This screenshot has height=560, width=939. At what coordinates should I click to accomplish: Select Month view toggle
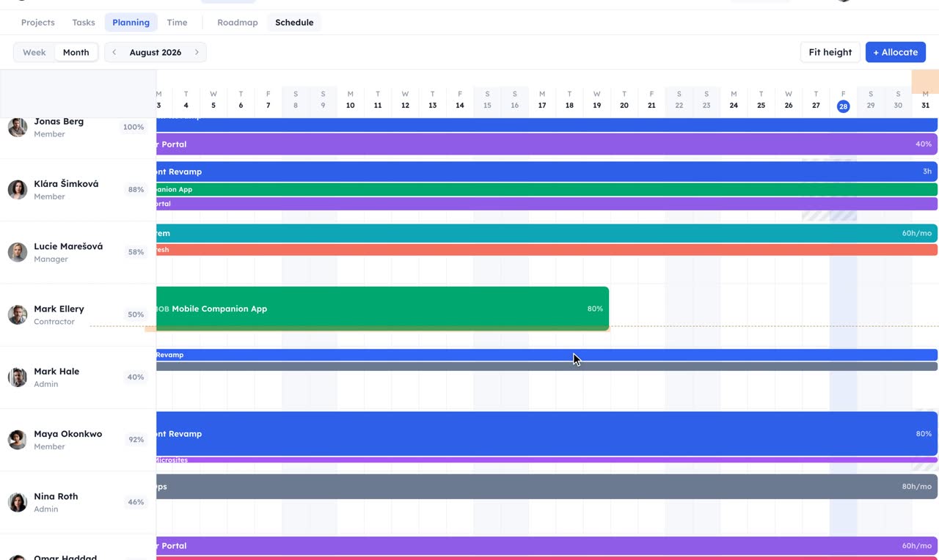coord(76,52)
